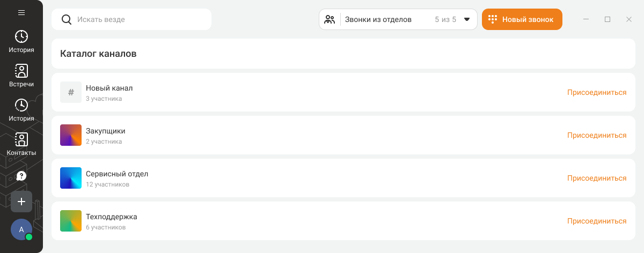Go to Встречи in the sidebar
This screenshot has height=253, width=644.
[21, 76]
